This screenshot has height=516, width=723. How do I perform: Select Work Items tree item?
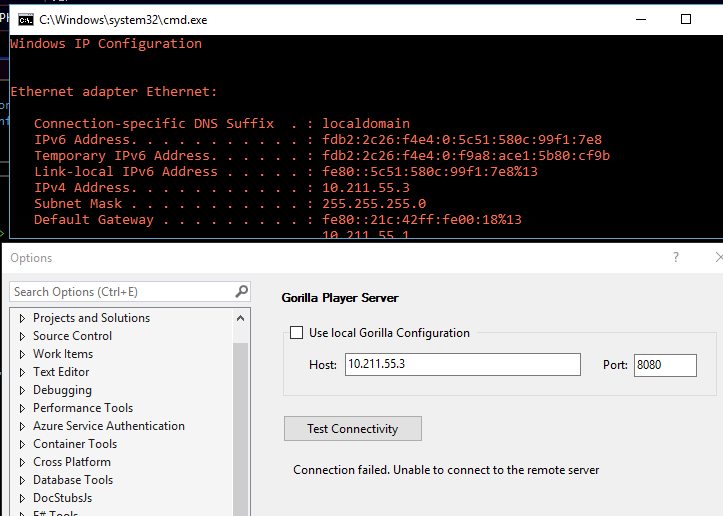click(63, 354)
